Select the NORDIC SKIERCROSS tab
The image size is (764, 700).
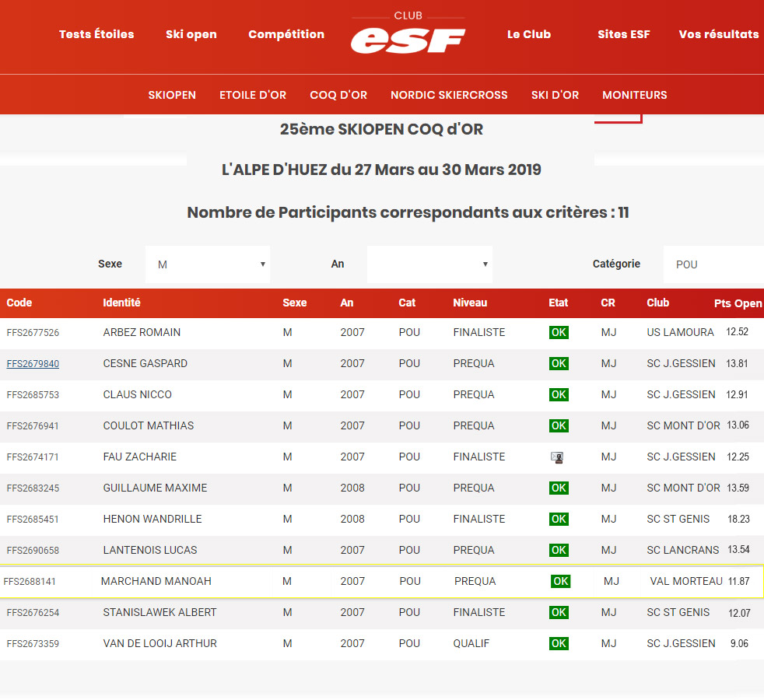click(x=449, y=95)
